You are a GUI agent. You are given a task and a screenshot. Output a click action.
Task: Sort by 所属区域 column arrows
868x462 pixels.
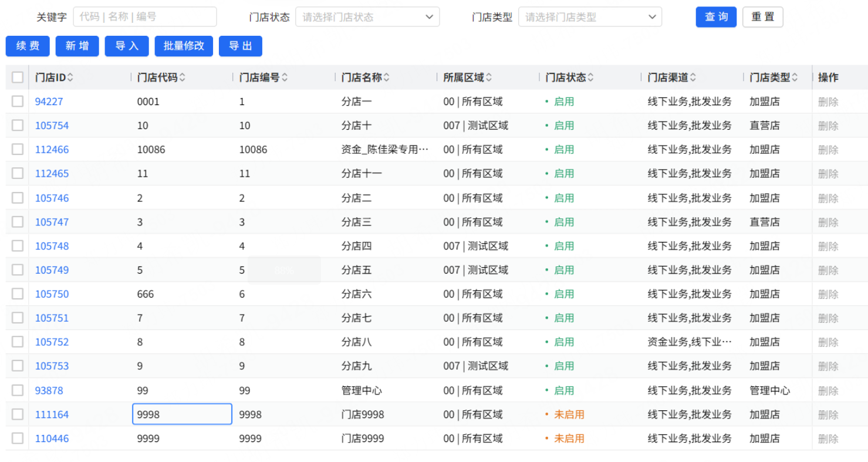(x=489, y=77)
